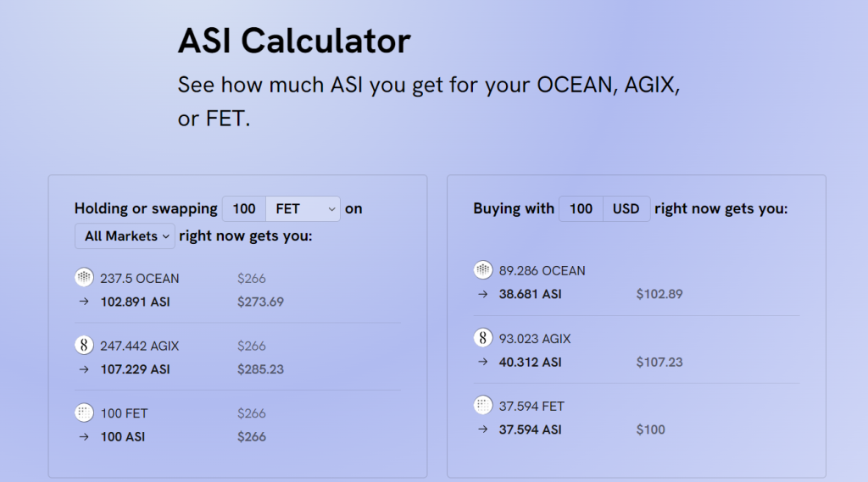868x482 pixels.
Task: Click the arrow before 102.891 ASI
Action: pyautogui.click(x=84, y=302)
